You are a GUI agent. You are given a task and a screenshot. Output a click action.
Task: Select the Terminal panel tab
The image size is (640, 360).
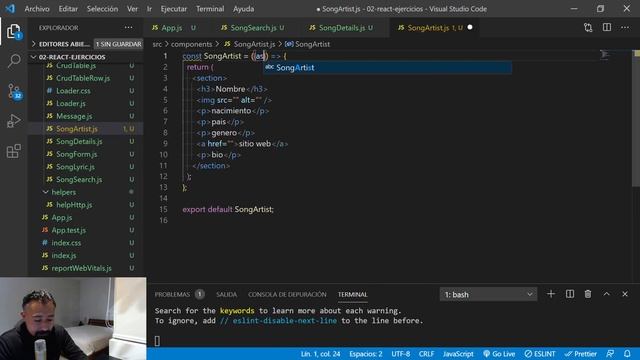(352, 294)
